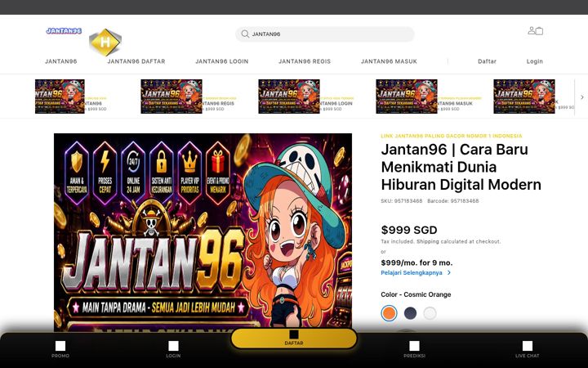Advance the carousel with the right chevron

tap(582, 96)
